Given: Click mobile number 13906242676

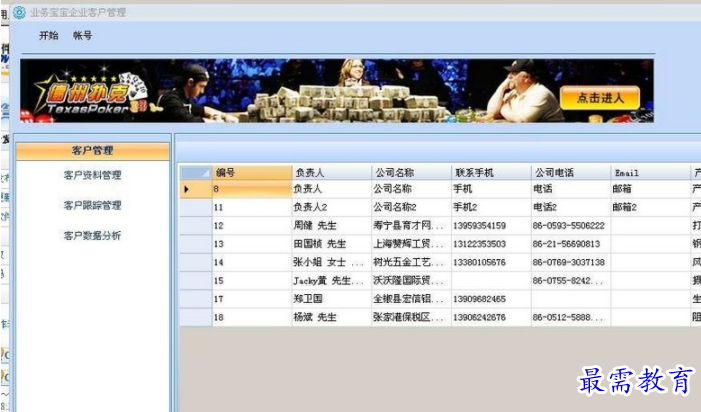Looking at the screenshot, I should point(491,317).
